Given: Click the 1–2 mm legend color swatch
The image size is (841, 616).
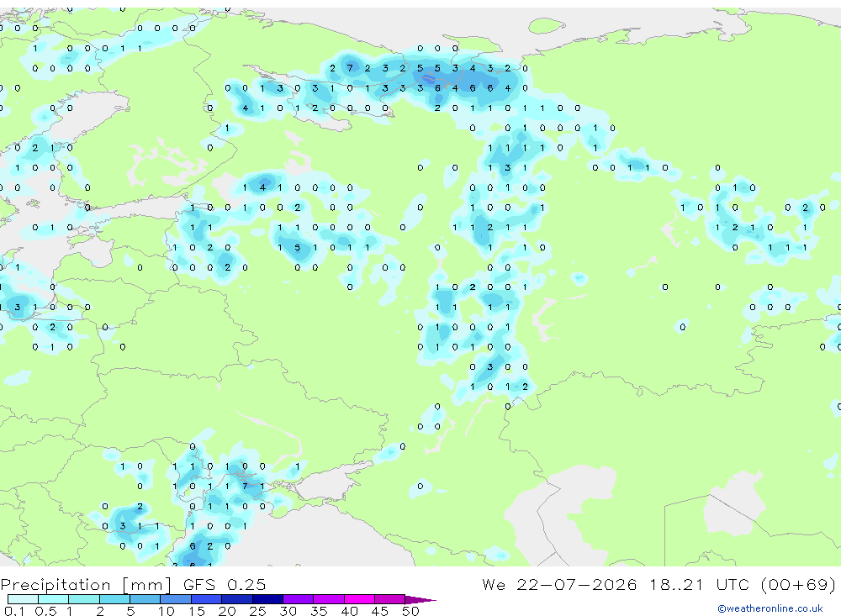Looking at the screenshot, I should point(84,599).
